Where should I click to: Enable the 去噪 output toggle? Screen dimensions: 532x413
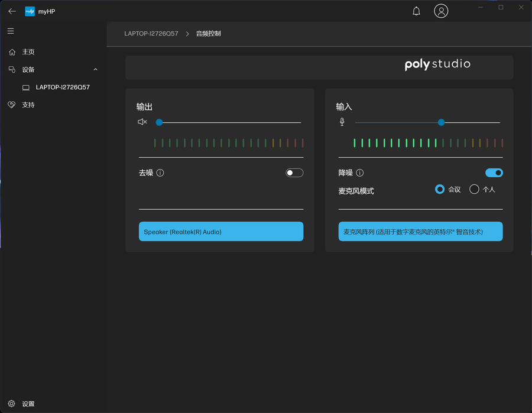[294, 173]
